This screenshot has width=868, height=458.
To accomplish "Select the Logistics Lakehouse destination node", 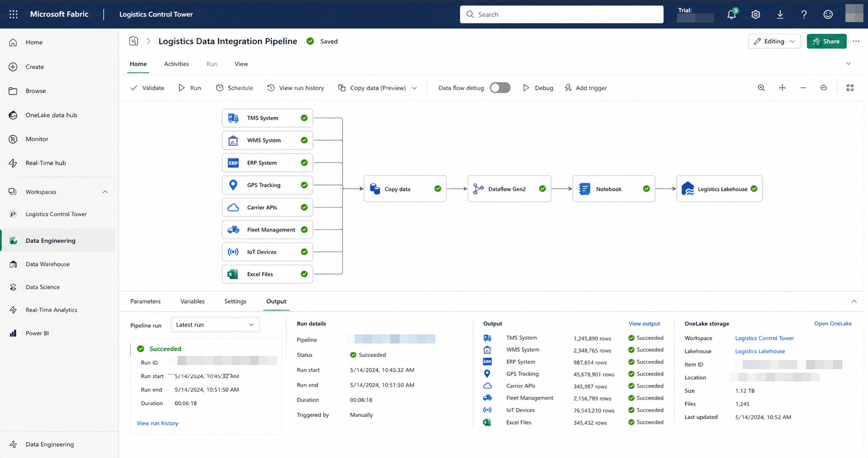I will pos(719,189).
